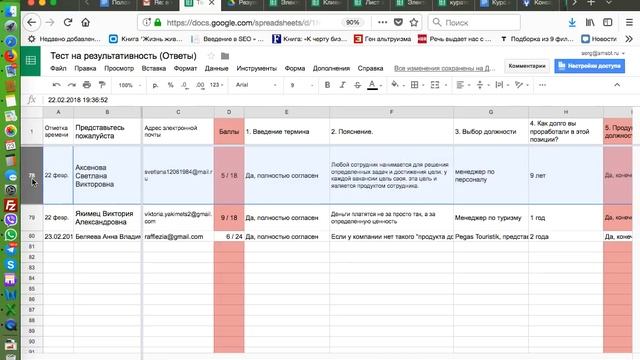Increase decimal places in the toolbar
640x360 pixels.
click(200, 85)
